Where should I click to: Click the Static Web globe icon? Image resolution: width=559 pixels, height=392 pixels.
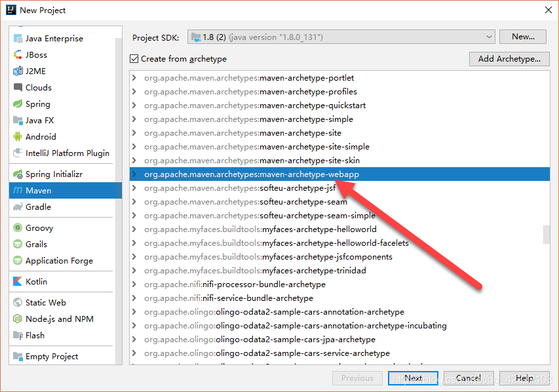click(18, 302)
